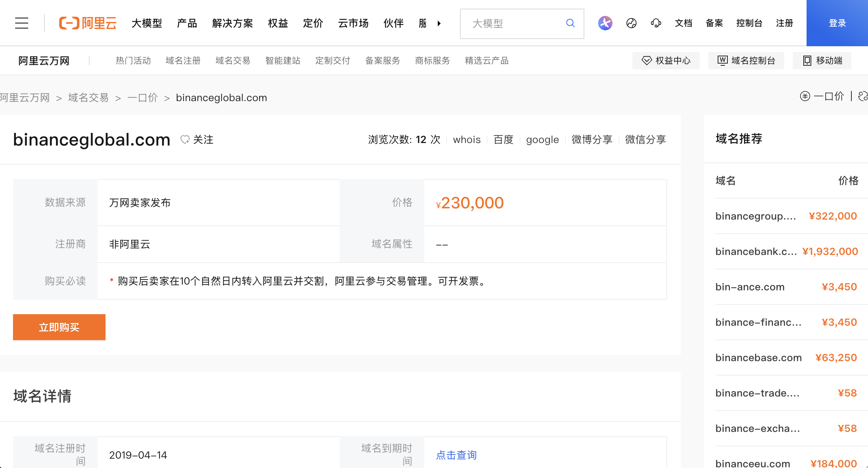Viewport: 868px width, 468px height.
Task: Click the W icon in 域名控制台
Action: pyautogui.click(x=722, y=60)
